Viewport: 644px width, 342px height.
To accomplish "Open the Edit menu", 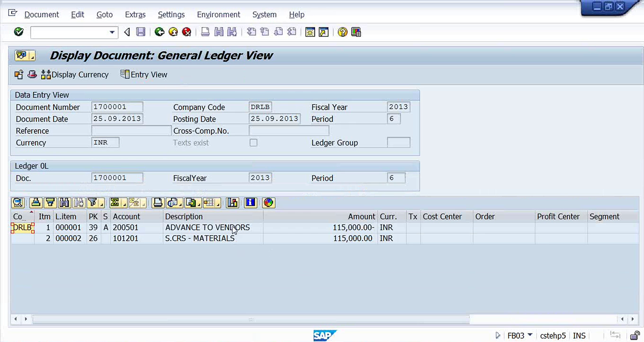I will pyautogui.click(x=78, y=15).
